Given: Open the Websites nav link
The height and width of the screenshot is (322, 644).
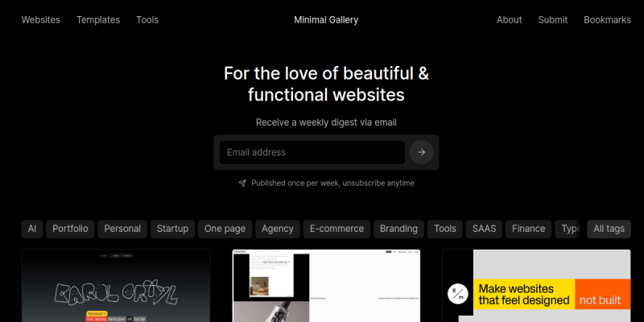Looking at the screenshot, I should 41,19.
